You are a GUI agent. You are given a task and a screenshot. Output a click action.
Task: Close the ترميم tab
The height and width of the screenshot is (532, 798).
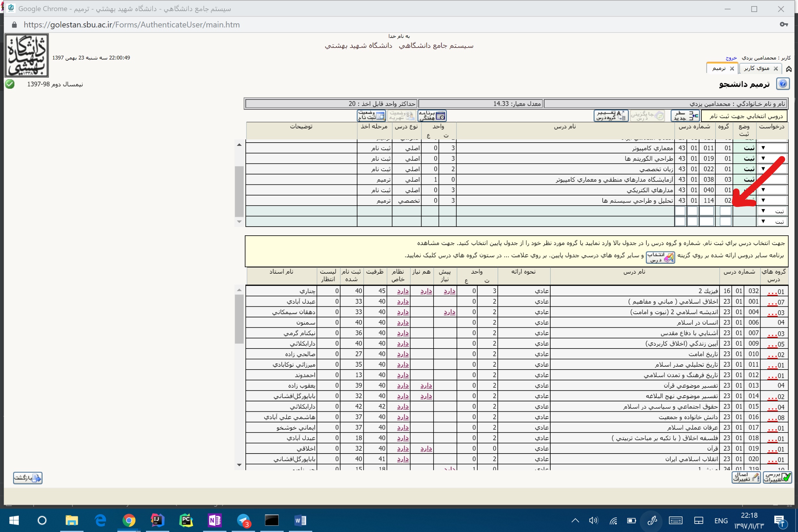(732, 68)
